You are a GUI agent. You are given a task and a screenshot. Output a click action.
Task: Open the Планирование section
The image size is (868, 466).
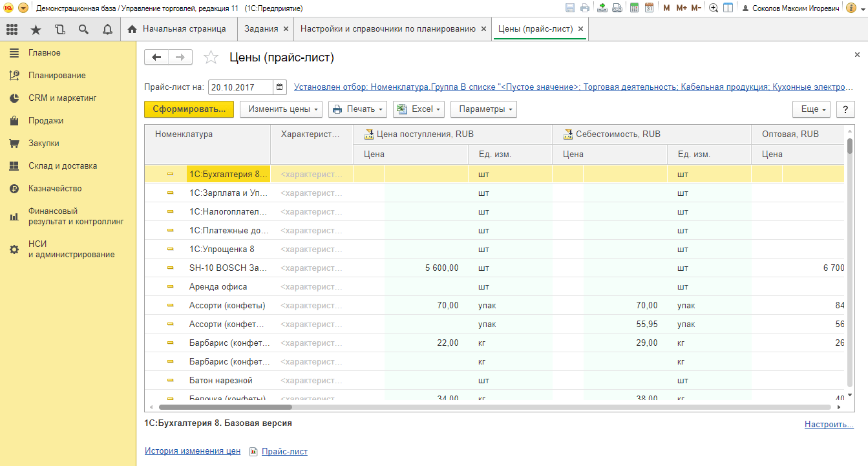coord(68,76)
